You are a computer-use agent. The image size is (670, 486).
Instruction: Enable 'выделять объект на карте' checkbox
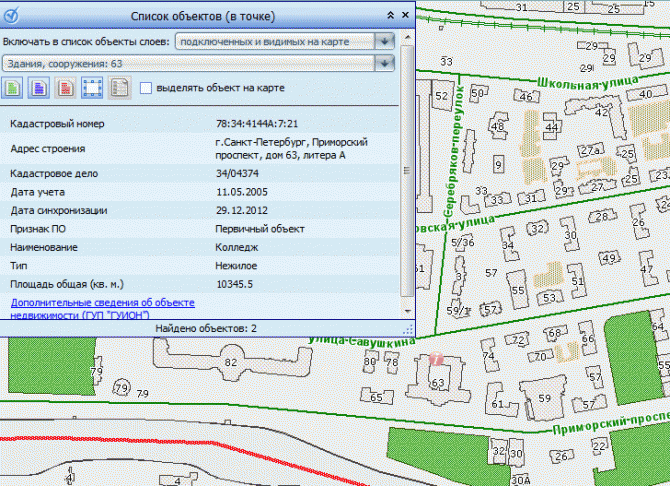(x=147, y=89)
